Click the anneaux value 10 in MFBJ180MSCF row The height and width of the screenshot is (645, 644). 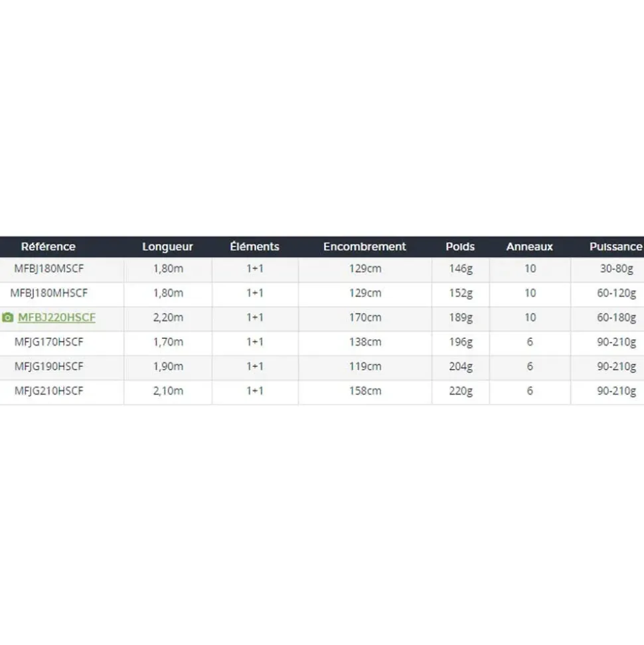coord(530,268)
